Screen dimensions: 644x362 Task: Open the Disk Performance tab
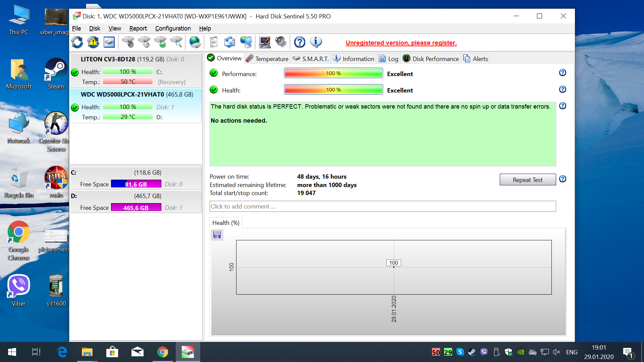pos(431,59)
